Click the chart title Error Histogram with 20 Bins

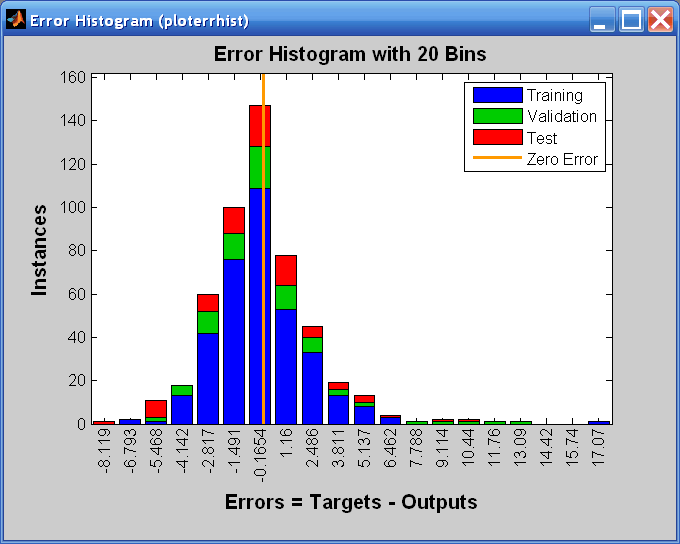(350, 54)
